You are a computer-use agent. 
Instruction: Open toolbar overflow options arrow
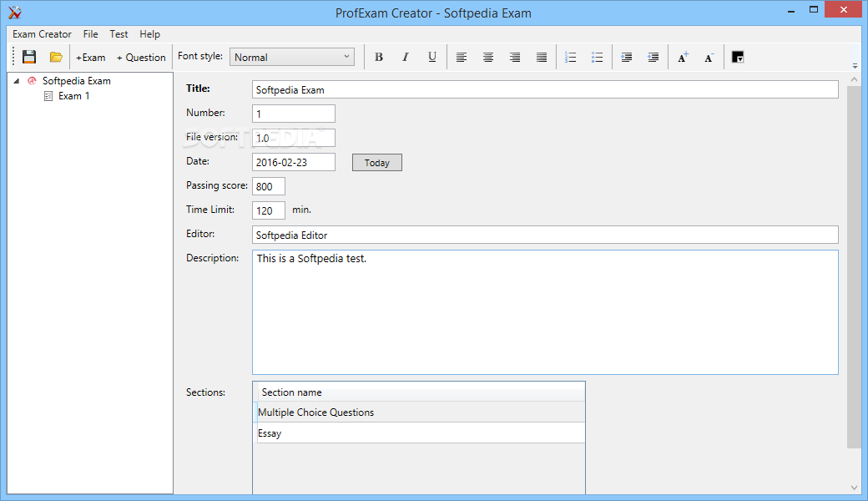coord(855,65)
